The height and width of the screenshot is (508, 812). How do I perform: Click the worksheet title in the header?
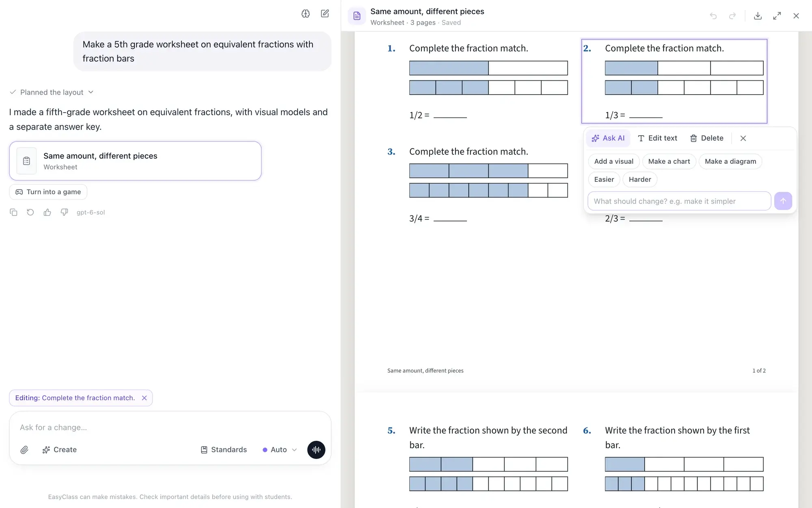427,11
